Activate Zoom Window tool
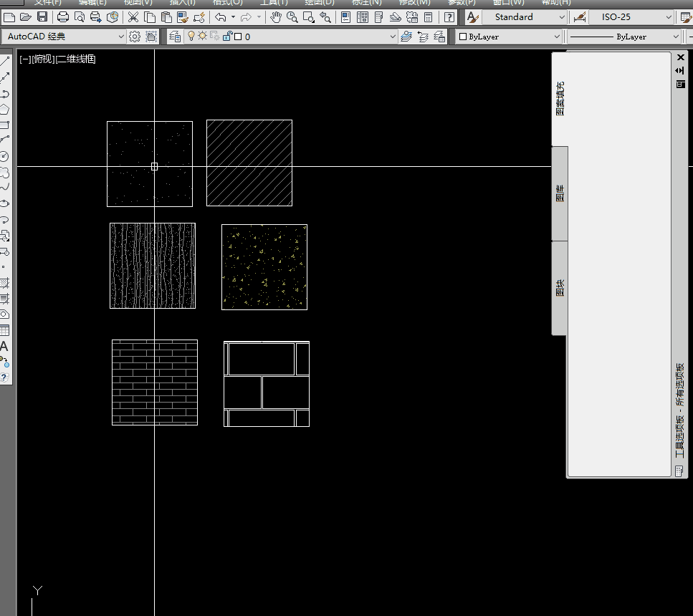Viewport: 693px width, 616px height. (308, 17)
